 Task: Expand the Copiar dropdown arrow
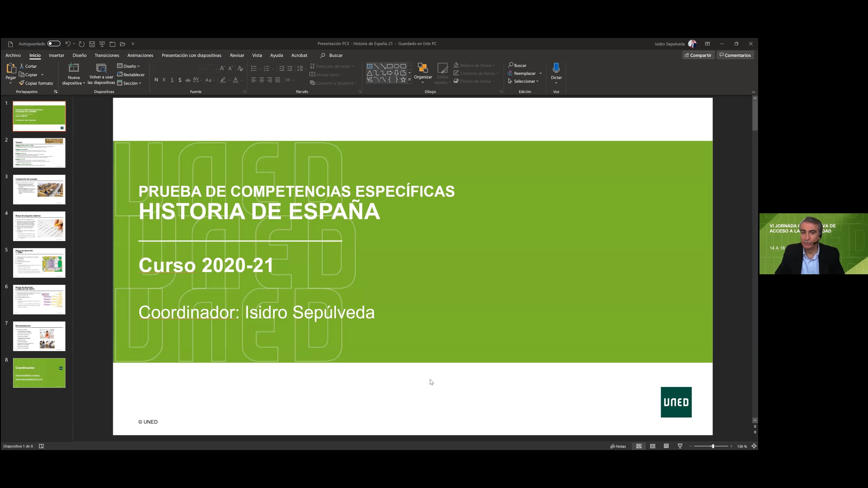(42, 75)
